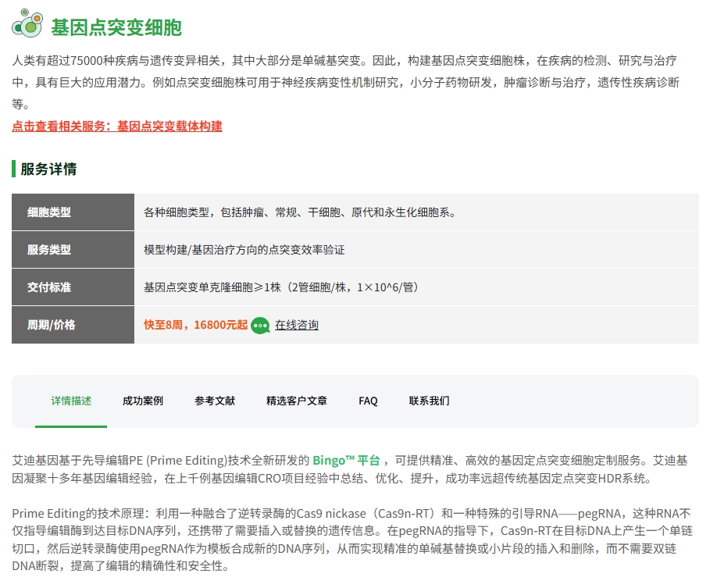The height and width of the screenshot is (588, 717).
Task: Select the 详情描述 tab
Action: [x=71, y=401]
